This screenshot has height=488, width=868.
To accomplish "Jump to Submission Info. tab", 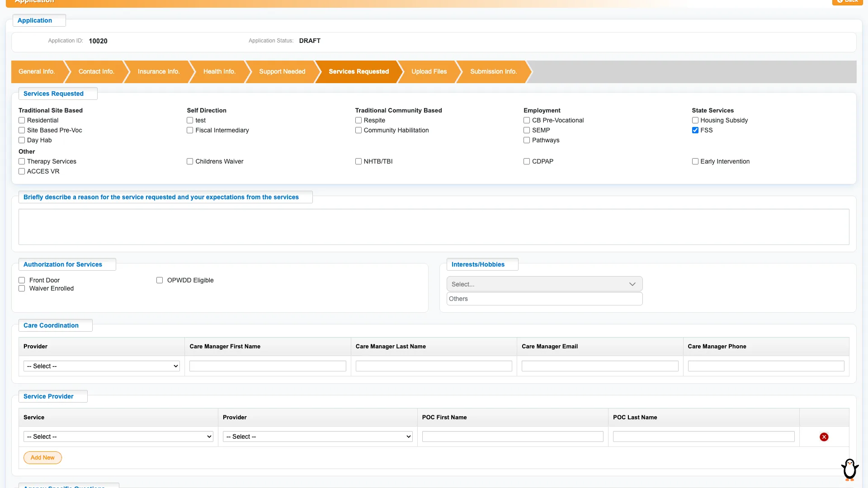I will (x=493, y=71).
